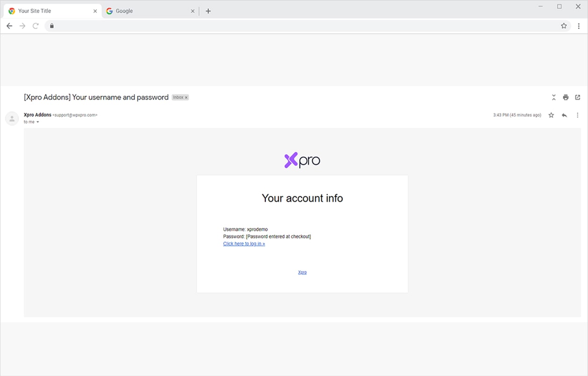
Task: Reply to the email with arrow icon
Action: click(x=564, y=115)
